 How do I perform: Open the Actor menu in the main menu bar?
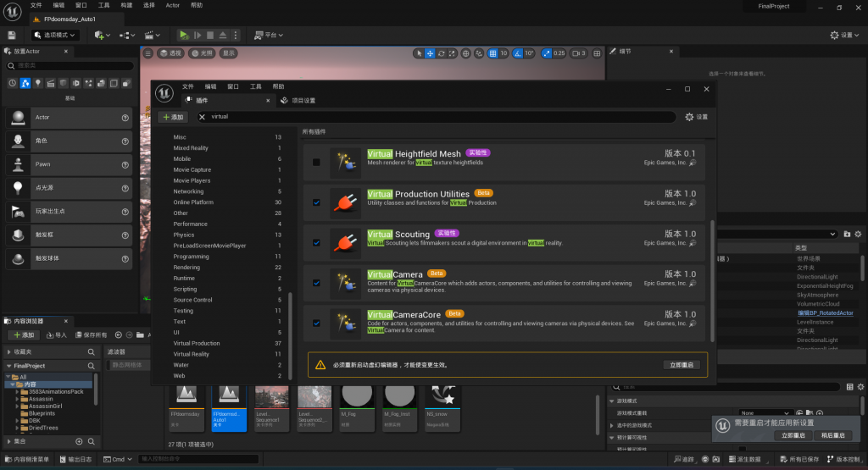click(x=173, y=5)
